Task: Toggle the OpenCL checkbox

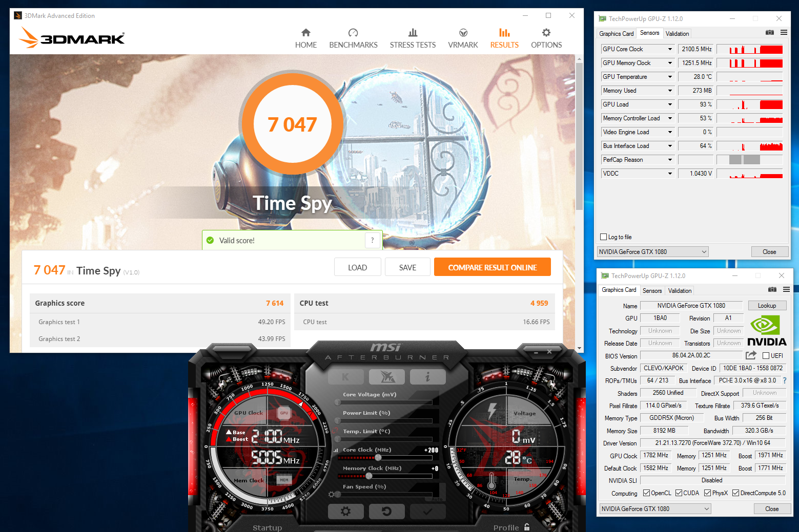Action: tap(646, 493)
